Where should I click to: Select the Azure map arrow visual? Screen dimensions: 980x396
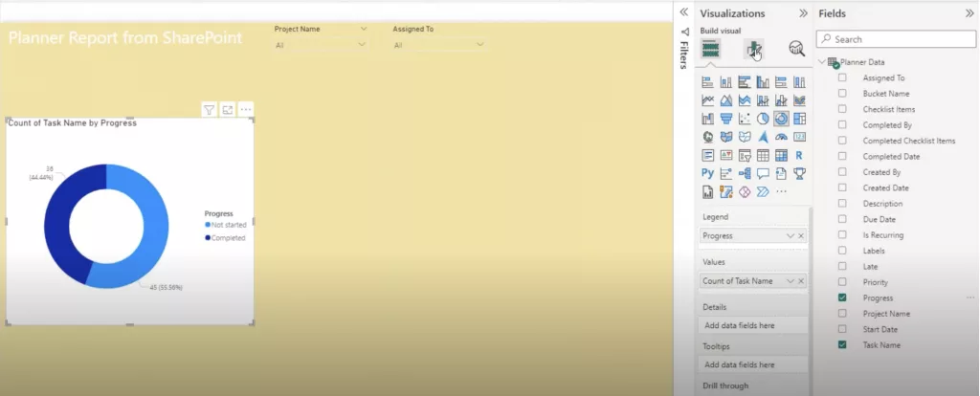click(x=763, y=137)
